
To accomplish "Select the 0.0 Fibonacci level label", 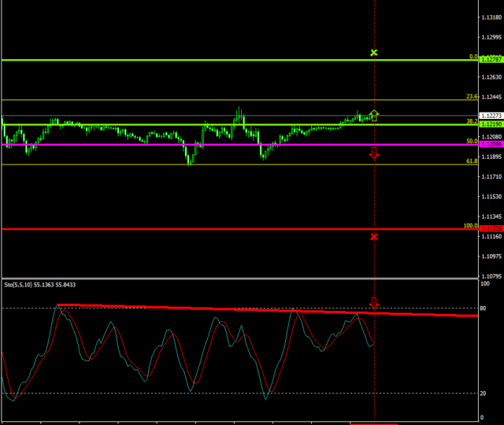I will pyautogui.click(x=473, y=57).
